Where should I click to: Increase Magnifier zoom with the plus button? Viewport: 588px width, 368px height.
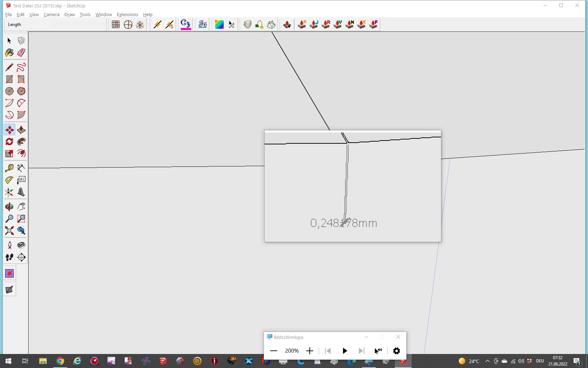coord(310,351)
